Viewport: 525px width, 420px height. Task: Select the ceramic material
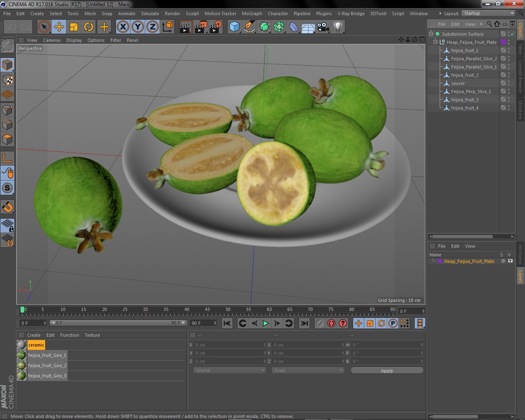[x=36, y=345]
